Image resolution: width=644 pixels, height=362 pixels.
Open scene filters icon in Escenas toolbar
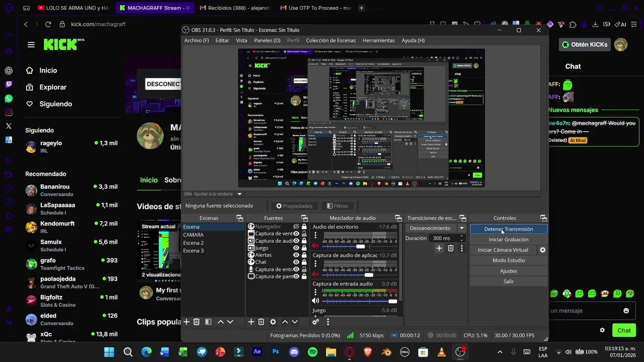coord(208,322)
